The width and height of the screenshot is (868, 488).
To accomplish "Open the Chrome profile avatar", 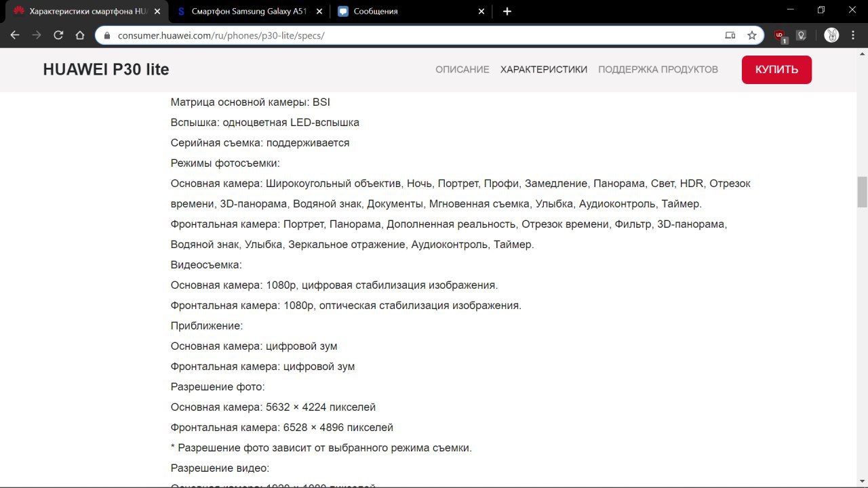I will point(831,35).
